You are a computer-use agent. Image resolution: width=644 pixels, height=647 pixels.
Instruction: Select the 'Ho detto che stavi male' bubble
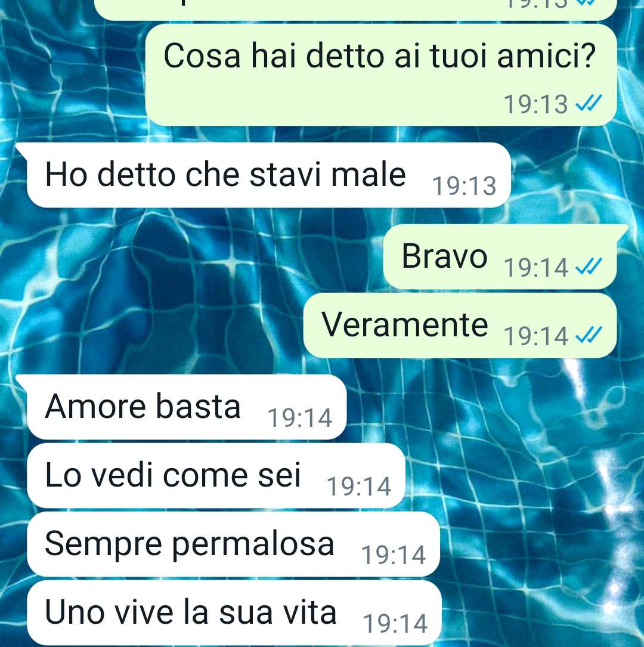point(268,175)
